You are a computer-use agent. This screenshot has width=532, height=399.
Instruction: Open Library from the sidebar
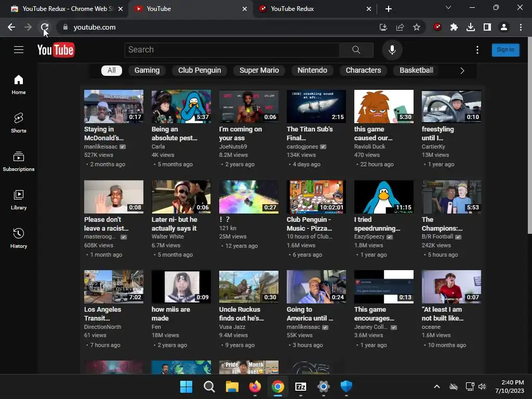click(19, 200)
